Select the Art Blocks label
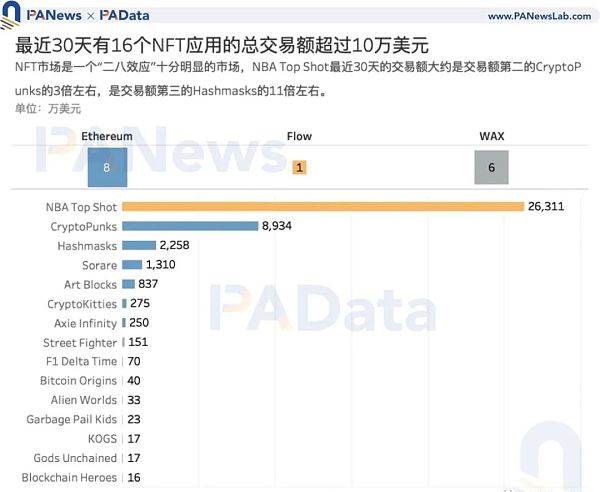 90,285
